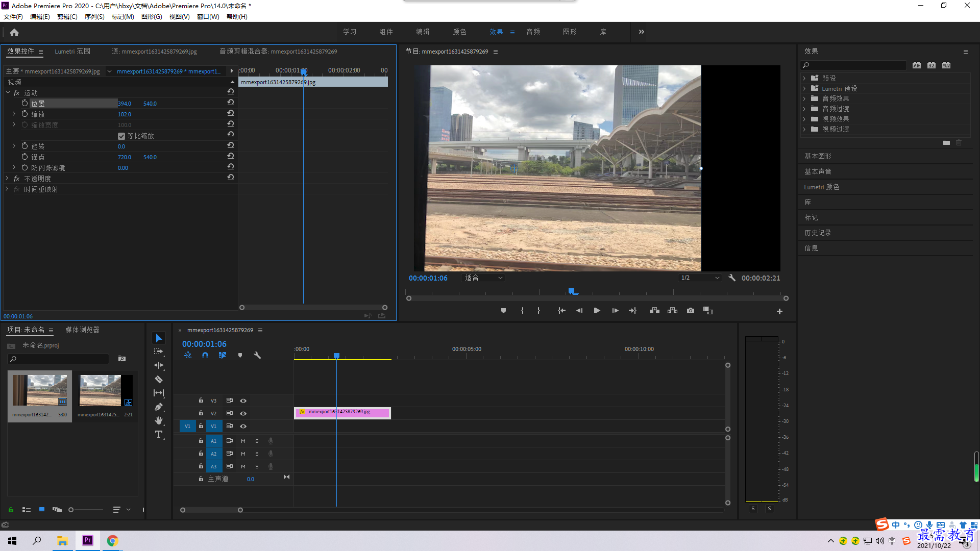Viewport: 980px width, 551px height.
Task: Open program monitor settings wrench
Action: pyautogui.click(x=732, y=278)
